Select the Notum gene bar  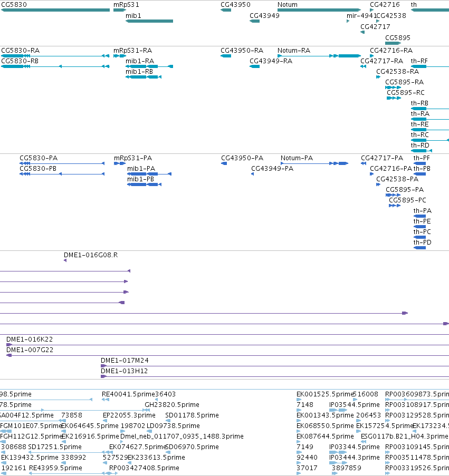click(319, 10)
